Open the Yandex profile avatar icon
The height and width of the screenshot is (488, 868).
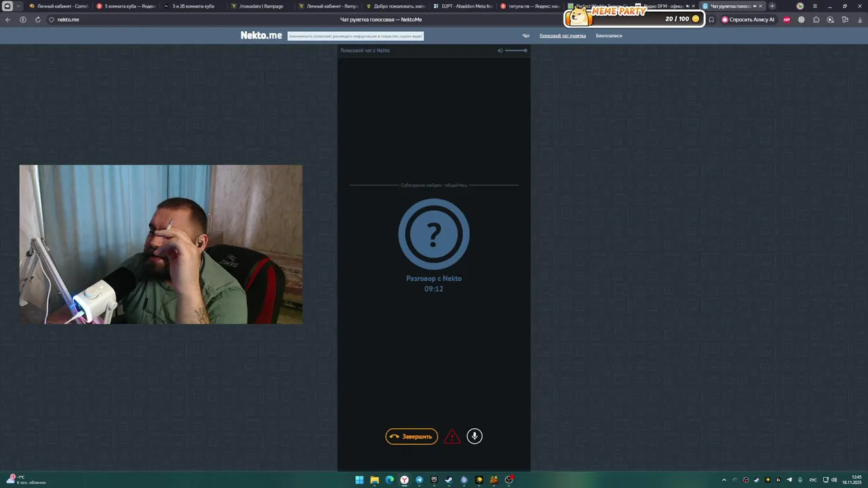click(x=800, y=6)
